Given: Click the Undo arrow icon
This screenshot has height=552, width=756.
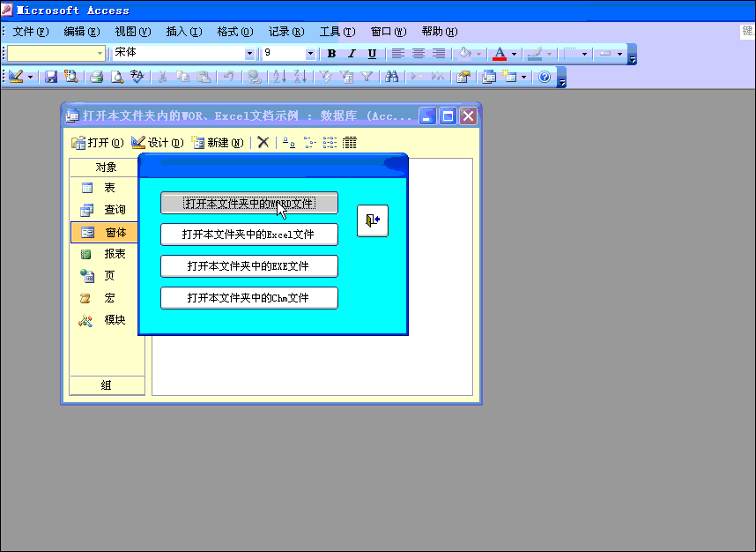Looking at the screenshot, I should coord(228,77).
